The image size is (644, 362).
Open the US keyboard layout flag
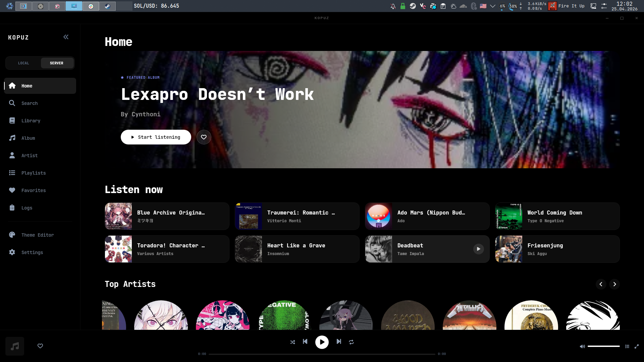click(x=483, y=6)
